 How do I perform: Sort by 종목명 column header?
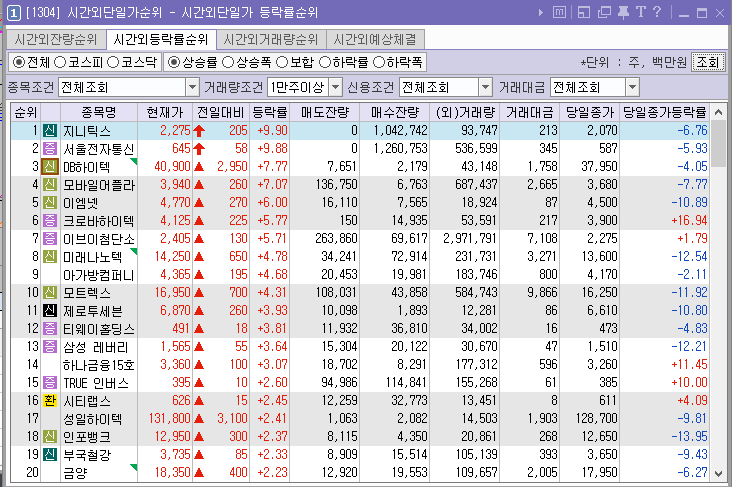[x=99, y=113]
